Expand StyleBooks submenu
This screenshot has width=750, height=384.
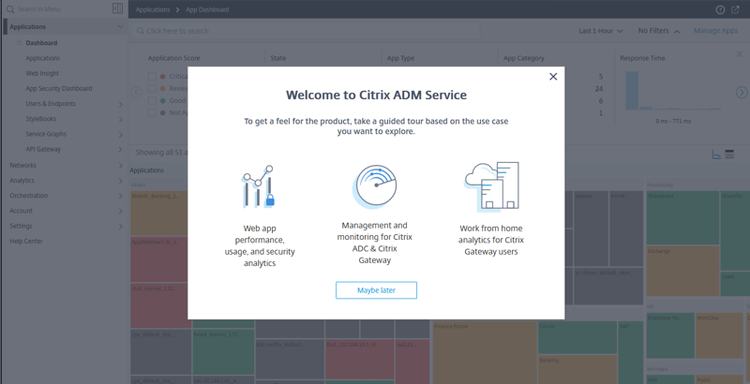(121, 120)
